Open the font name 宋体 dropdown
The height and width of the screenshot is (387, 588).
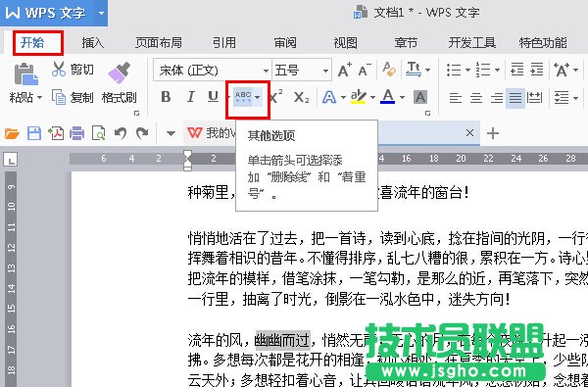(266, 71)
